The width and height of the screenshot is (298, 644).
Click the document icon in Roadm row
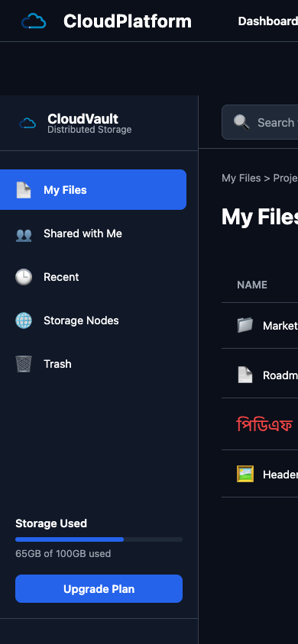(245, 375)
